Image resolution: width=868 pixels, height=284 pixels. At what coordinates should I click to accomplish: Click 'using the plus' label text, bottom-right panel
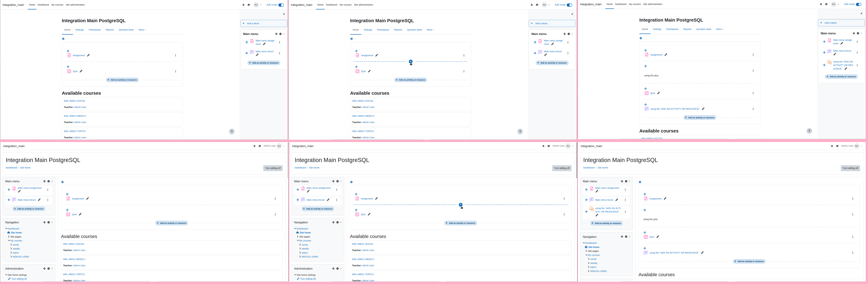(x=650, y=219)
